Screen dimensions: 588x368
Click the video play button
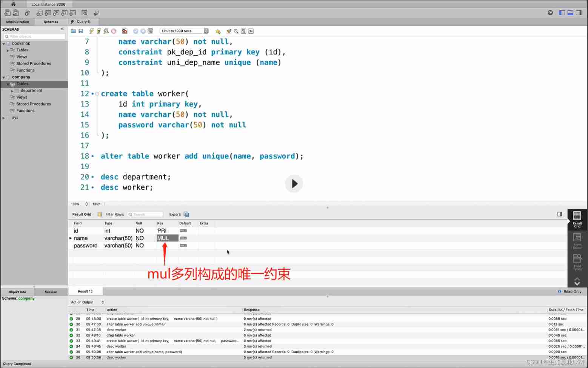click(294, 184)
